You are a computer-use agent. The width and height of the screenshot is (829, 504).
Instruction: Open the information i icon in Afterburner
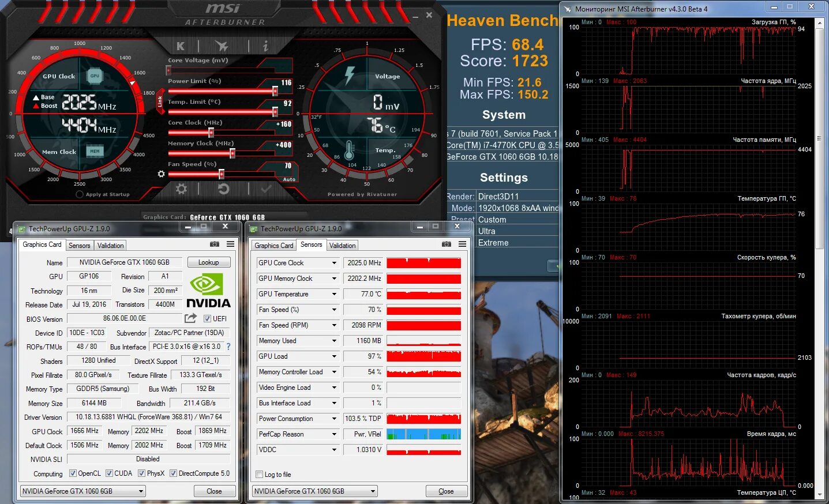[265, 46]
